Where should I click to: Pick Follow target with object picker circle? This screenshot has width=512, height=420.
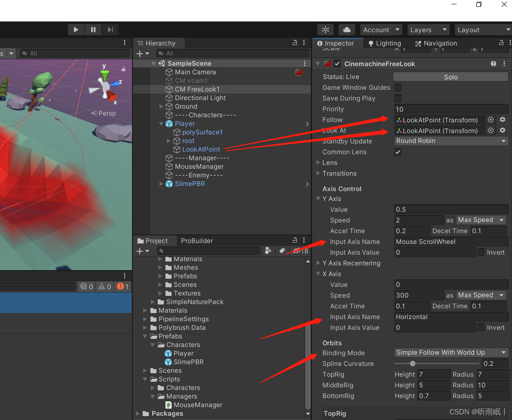[491, 120]
